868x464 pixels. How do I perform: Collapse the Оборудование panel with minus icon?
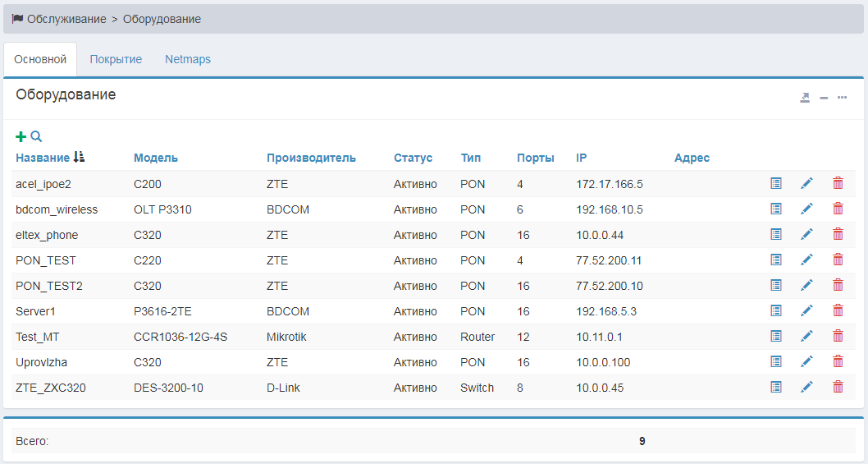pos(824,98)
